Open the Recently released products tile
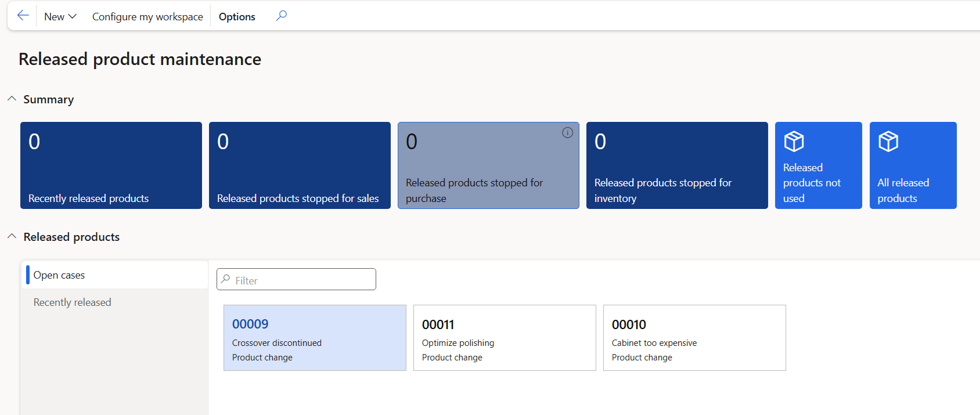Image resolution: width=980 pixels, height=415 pixels. click(111, 165)
